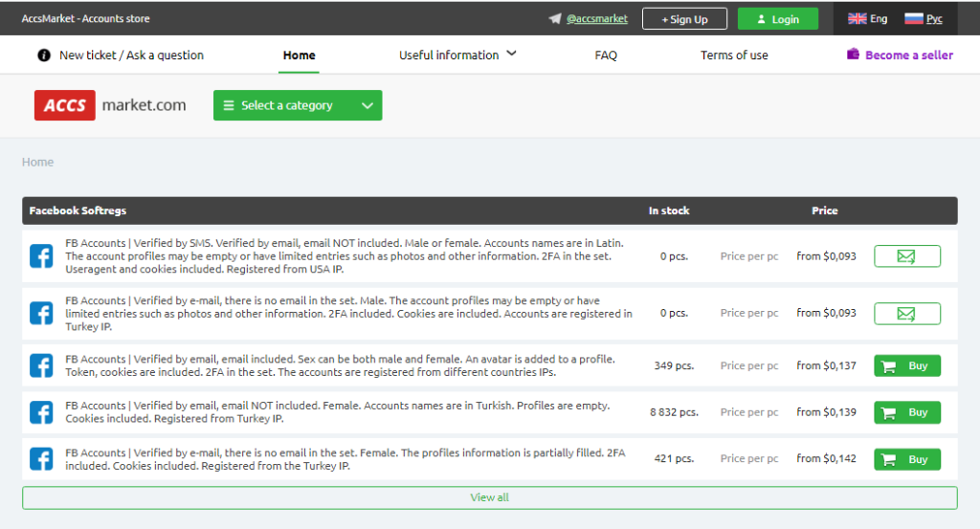Click the In stock column header

pyautogui.click(x=669, y=210)
